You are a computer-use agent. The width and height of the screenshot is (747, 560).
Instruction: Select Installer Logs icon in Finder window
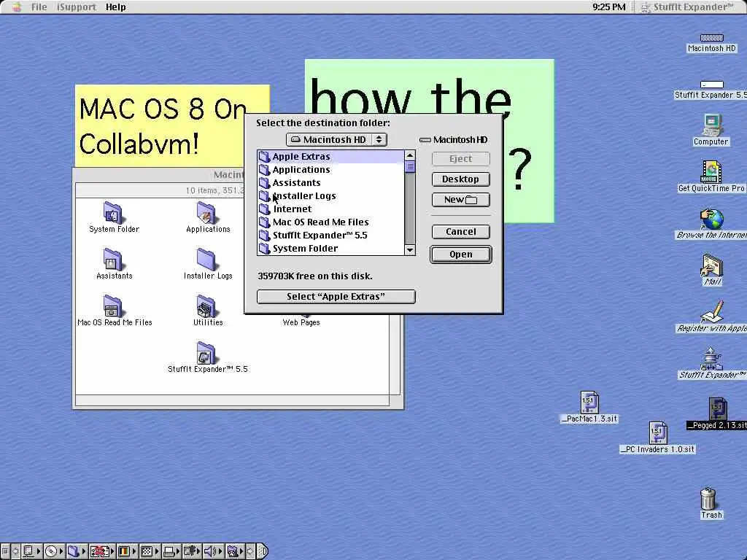click(206, 259)
